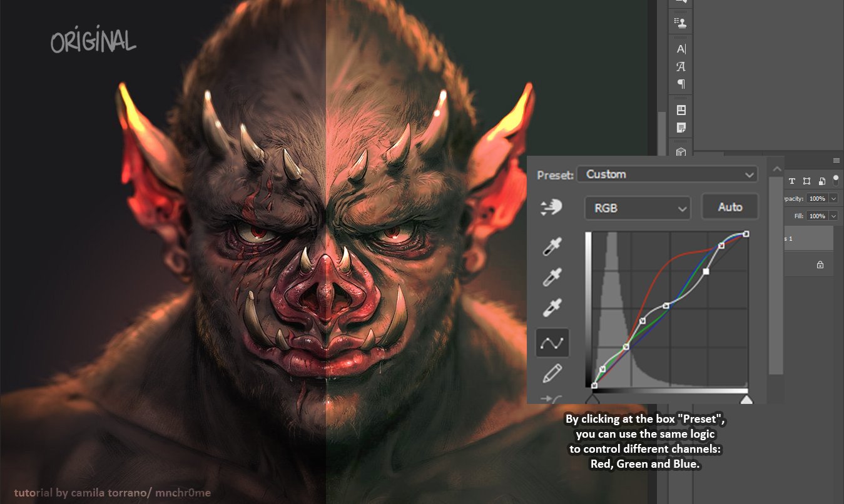Click the Auto button in Curves
Image resolution: width=844 pixels, height=504 pixels.
click(730, 207)
